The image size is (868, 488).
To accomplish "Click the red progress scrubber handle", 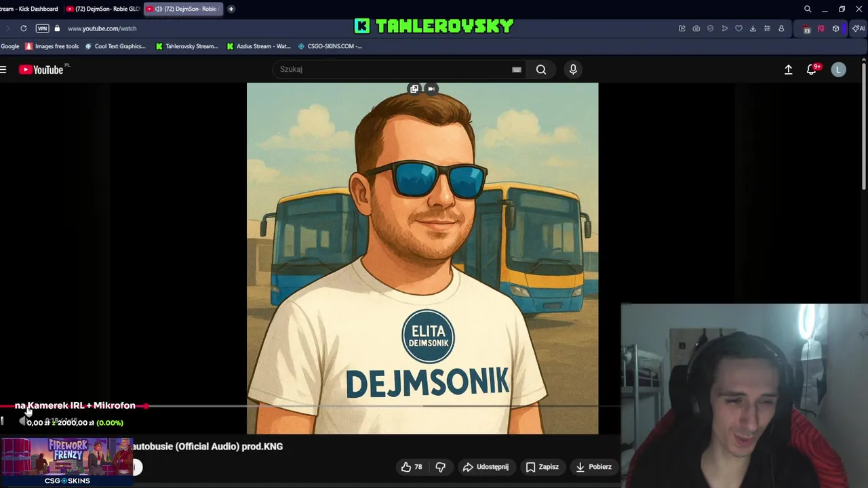I will (x=146, y=406).
